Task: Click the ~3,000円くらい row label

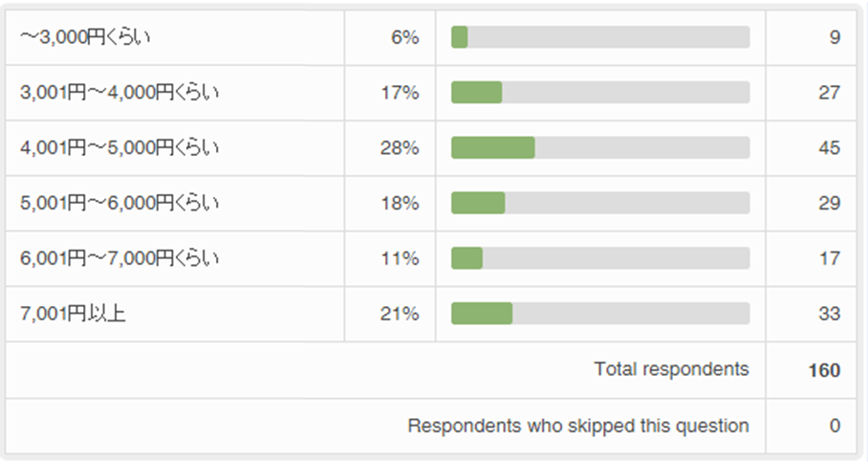Action: click(x=87, y=37)
